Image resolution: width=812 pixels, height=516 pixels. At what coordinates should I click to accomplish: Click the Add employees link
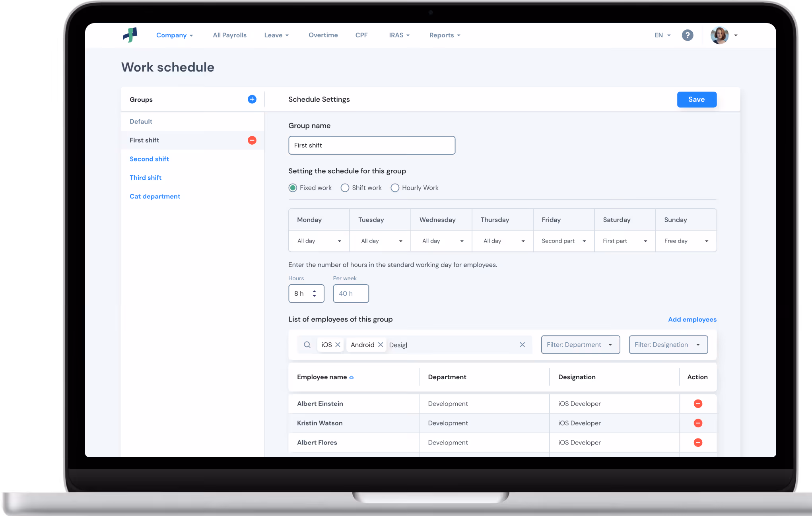coord(692,320)
